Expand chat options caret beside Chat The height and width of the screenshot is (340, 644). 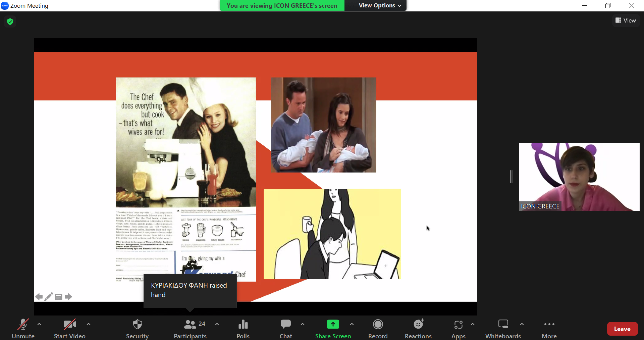(303, 324)
